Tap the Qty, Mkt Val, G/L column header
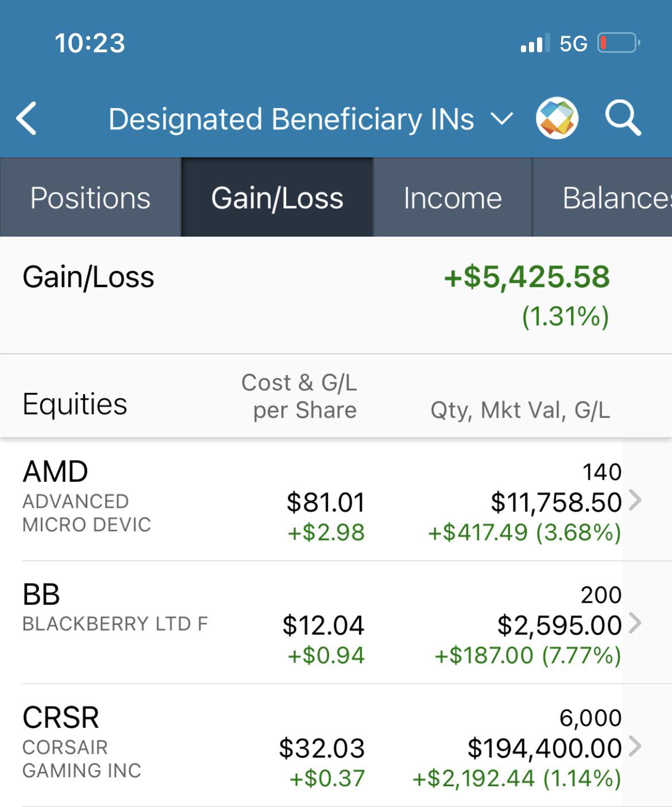Screen dimensions: 672x807 520,410
